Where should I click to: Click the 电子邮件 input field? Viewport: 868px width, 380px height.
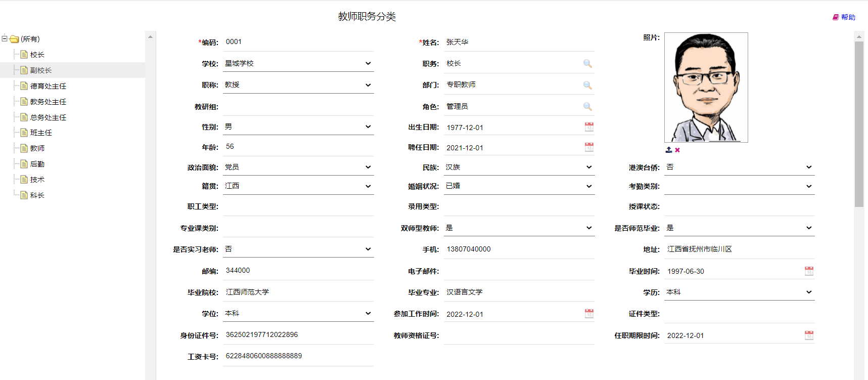tap(519, 271)
